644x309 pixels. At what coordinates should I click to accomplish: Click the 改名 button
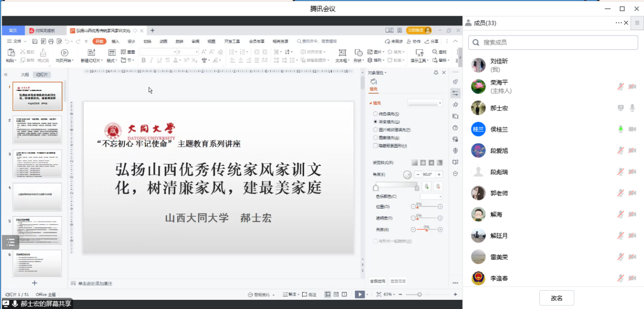pos(557,298)
